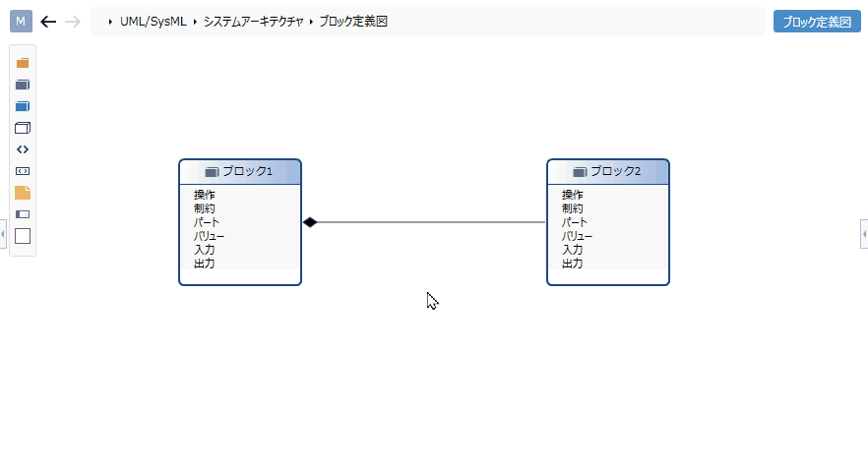Click the blue ブロック定義図 button
868x467 pixels.
(817, 22)
